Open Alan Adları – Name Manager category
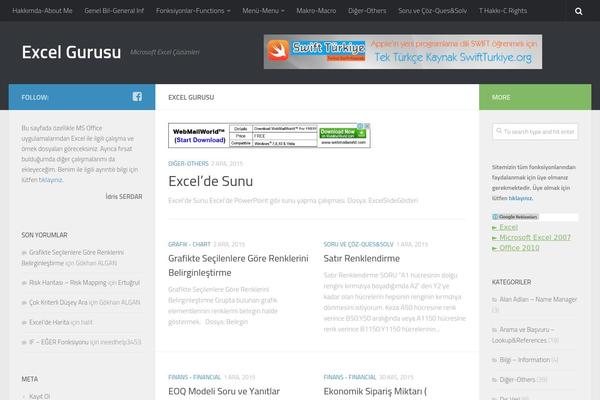This screenshot has width=600, height=400. coord(538,299)
